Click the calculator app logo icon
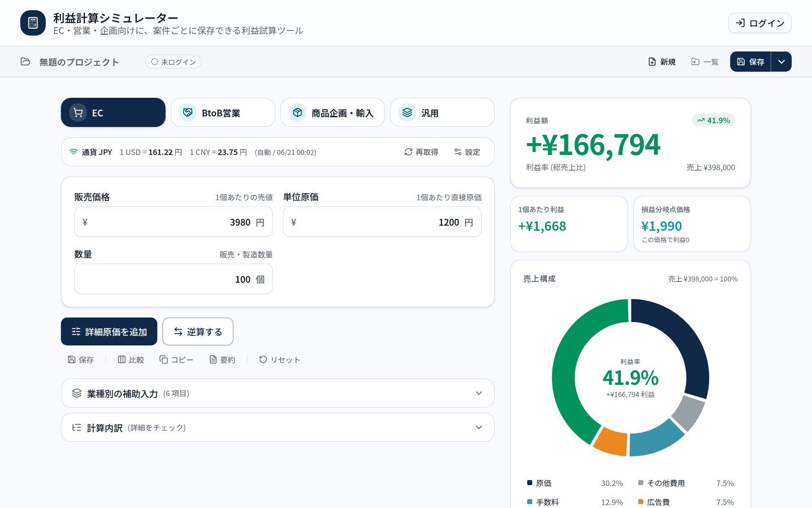This screenshot has height=508, width=812. [33, 23]
